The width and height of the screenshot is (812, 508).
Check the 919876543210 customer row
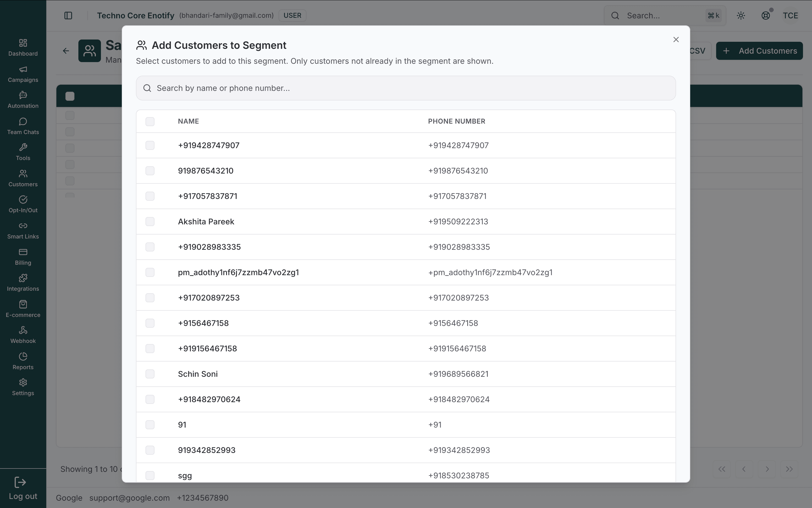pos(150,171)
